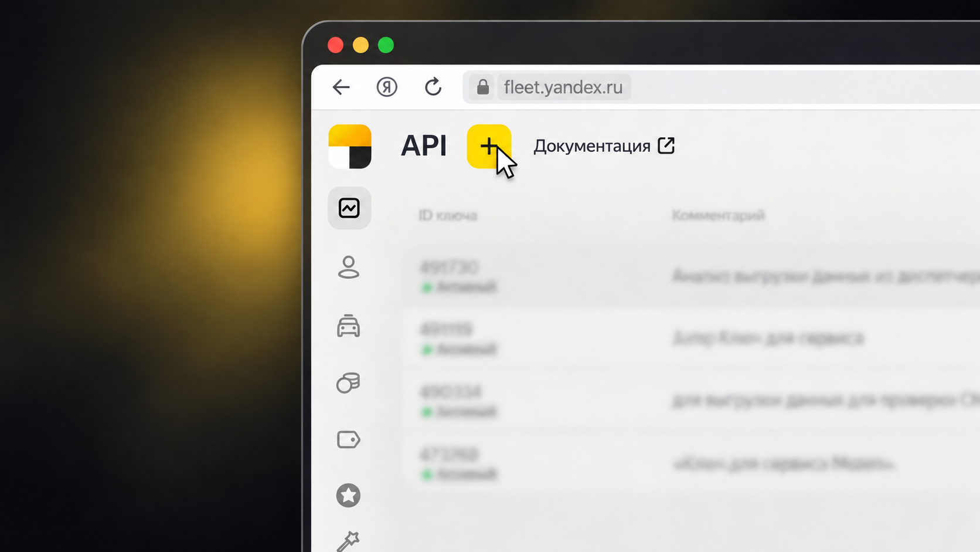Screen dimensions: 980x552
Task: Click the lock icon in address bar
Action: (483, 87)
